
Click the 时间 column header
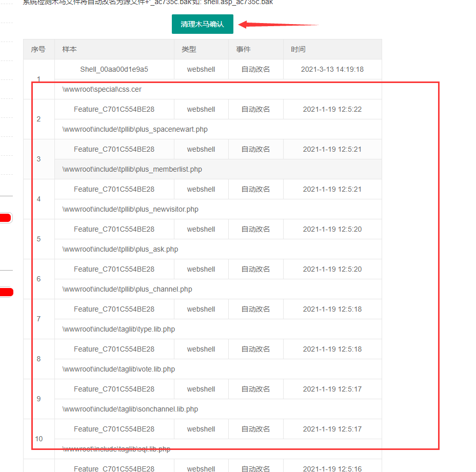tap(298, 49)
